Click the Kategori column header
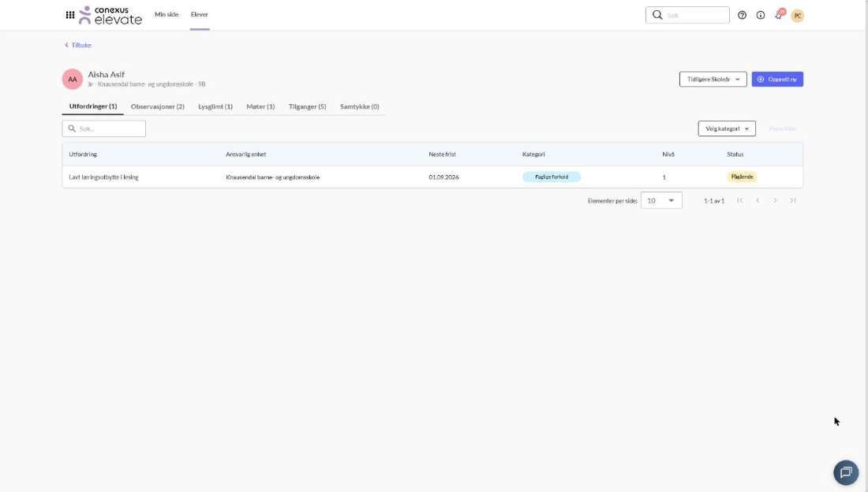This screenshot has height=492, width=868. [533, 155]
